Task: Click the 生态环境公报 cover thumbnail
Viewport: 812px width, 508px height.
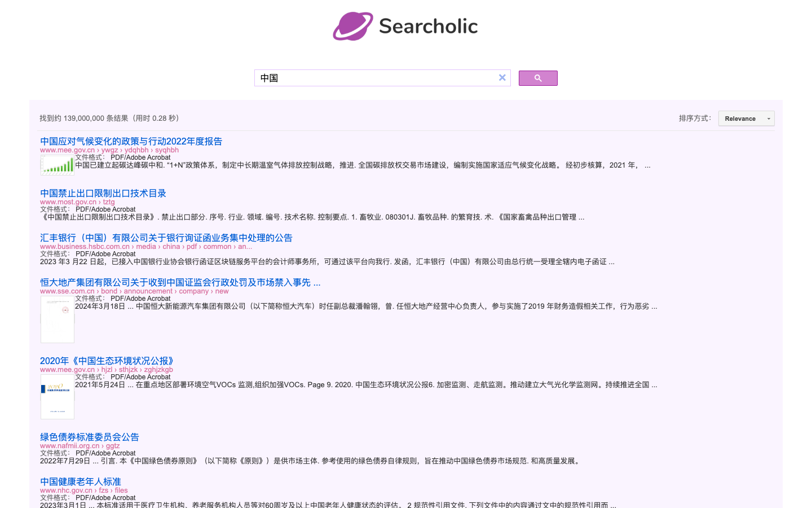Action: pos(57,397)
